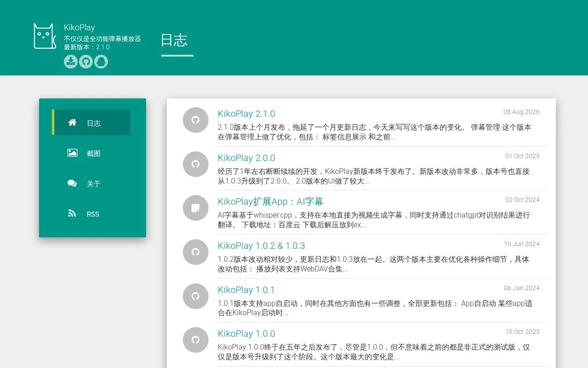
Task: Click the excerpt starting 2.1.0版本上个月发布
Action: pyautogui.click(x=374, y=132)
